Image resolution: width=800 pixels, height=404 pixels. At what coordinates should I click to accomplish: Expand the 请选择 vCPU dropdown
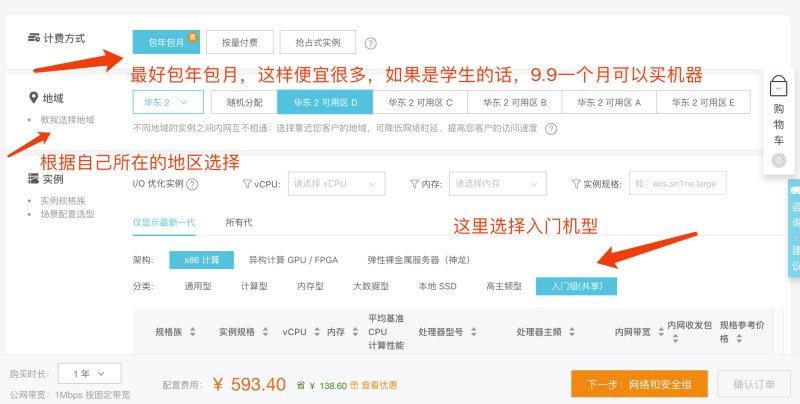tap(336, 184)
